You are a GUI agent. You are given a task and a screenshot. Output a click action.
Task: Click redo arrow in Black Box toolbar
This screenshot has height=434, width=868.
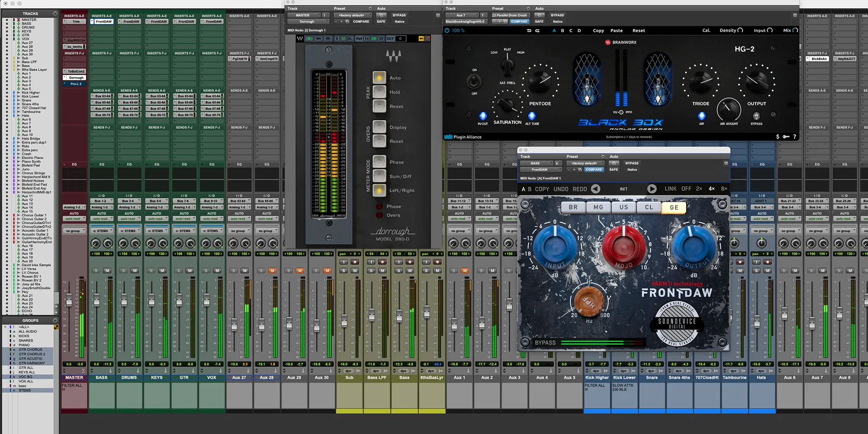pos(537,31)
